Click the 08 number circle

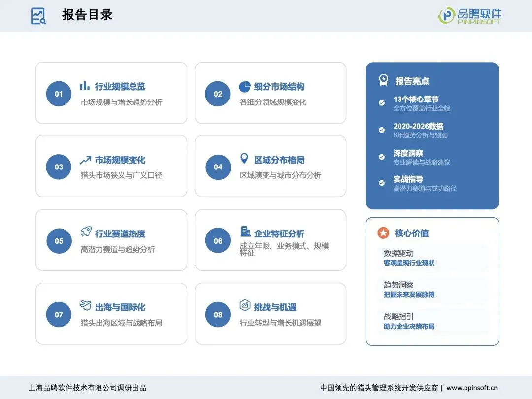218,314
